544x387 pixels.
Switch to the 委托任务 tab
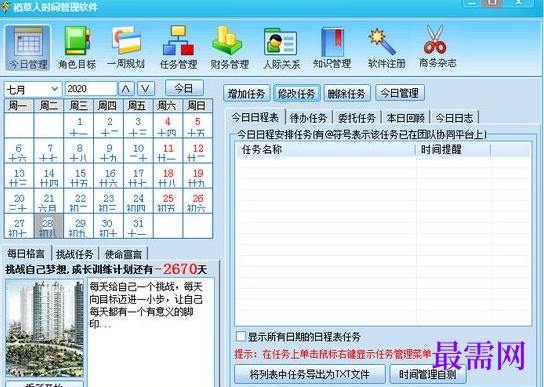pyautogui.click(x=357, y=118)
